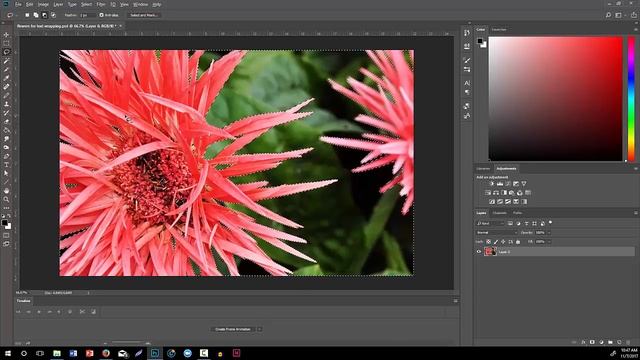Click toolbar foreground color swatch
Viewport: 640px width, 360px height.
(4, 222)
